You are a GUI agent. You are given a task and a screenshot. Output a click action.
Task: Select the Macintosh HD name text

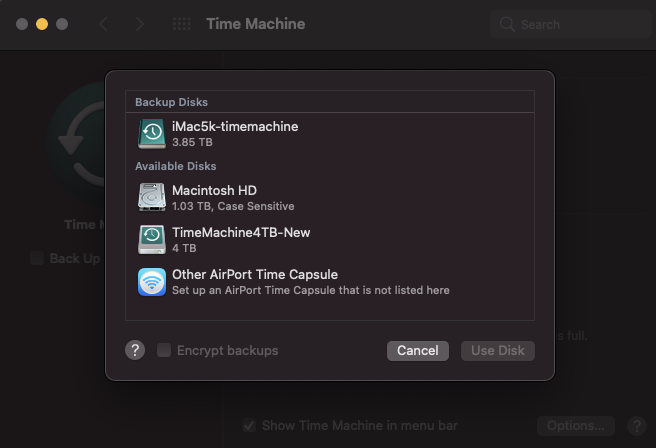214,190
